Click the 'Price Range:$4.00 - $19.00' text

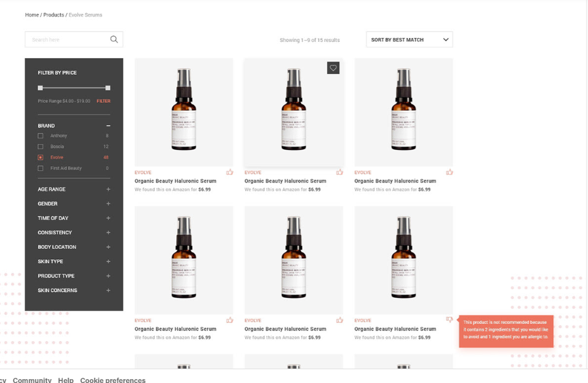(x=64, y=101)
